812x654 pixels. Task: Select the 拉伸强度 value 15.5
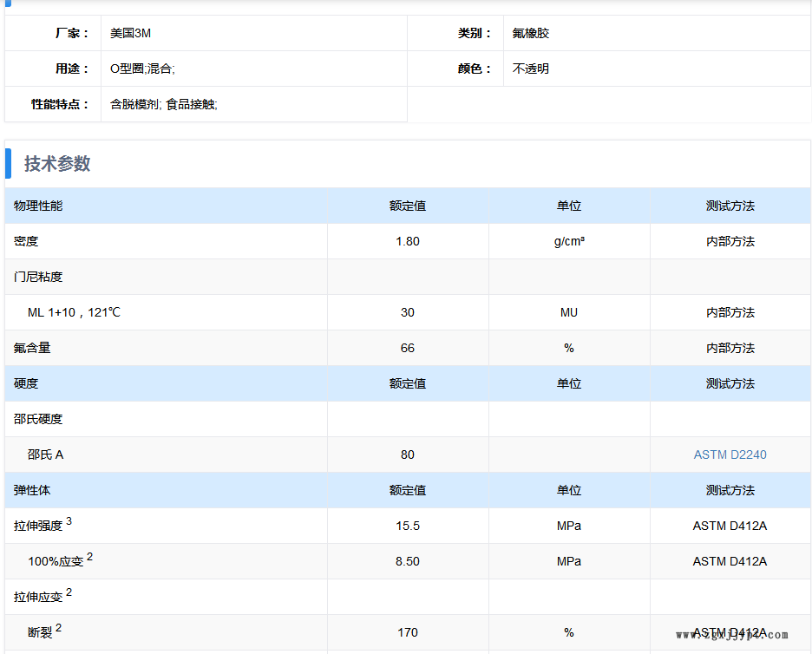(x=407, y=526)
